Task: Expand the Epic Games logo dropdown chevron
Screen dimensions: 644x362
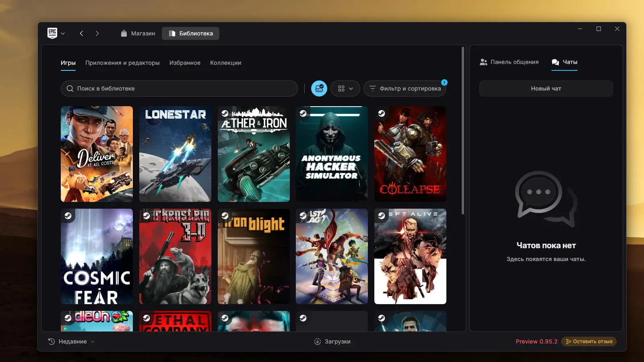Action: coord(63,33)
